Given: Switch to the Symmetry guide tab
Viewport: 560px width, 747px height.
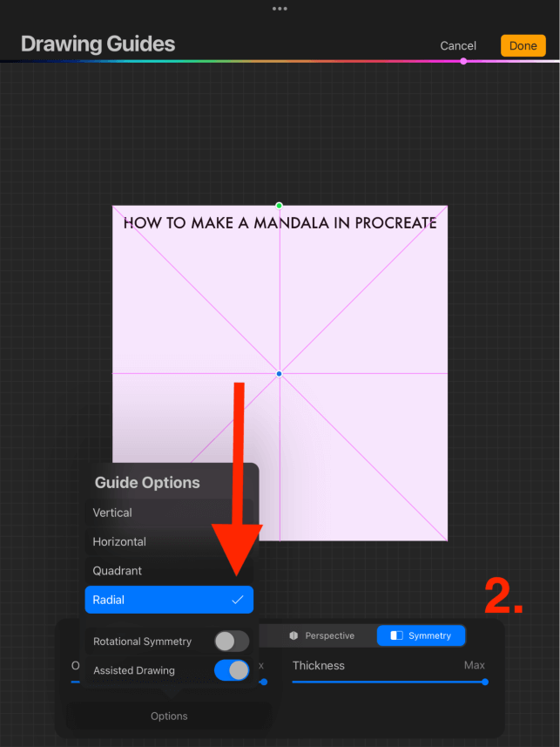Looking at the screenshot, I should (x=421, y=635).
